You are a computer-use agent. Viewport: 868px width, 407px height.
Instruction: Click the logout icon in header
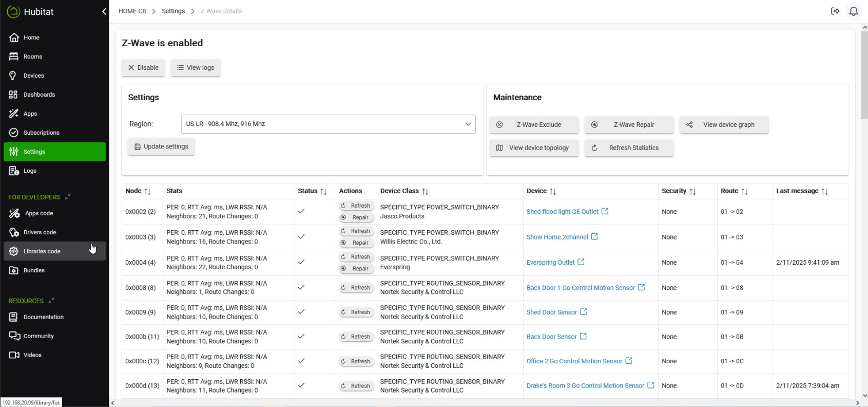[x=835, y=11]
